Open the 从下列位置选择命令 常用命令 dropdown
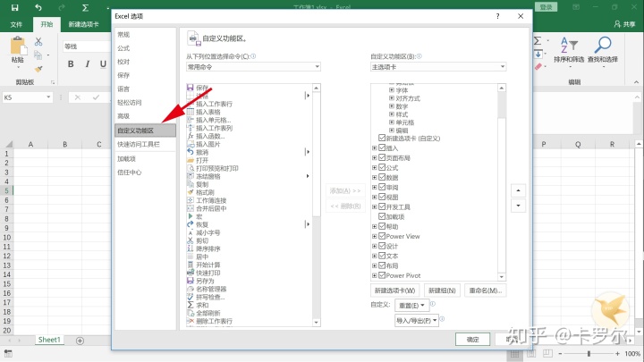Viewport: 644px width, 362px height. coord(253,66)
